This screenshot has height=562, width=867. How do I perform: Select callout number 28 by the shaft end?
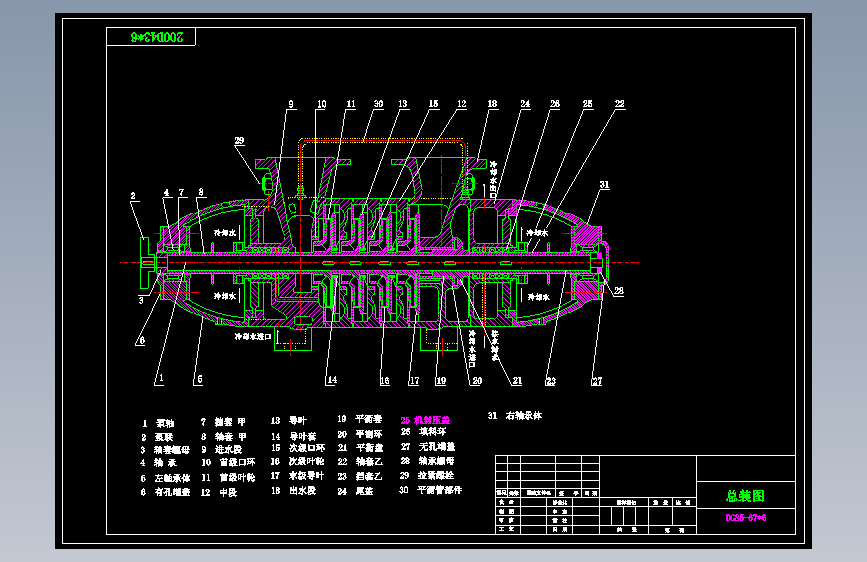point(619,291)
